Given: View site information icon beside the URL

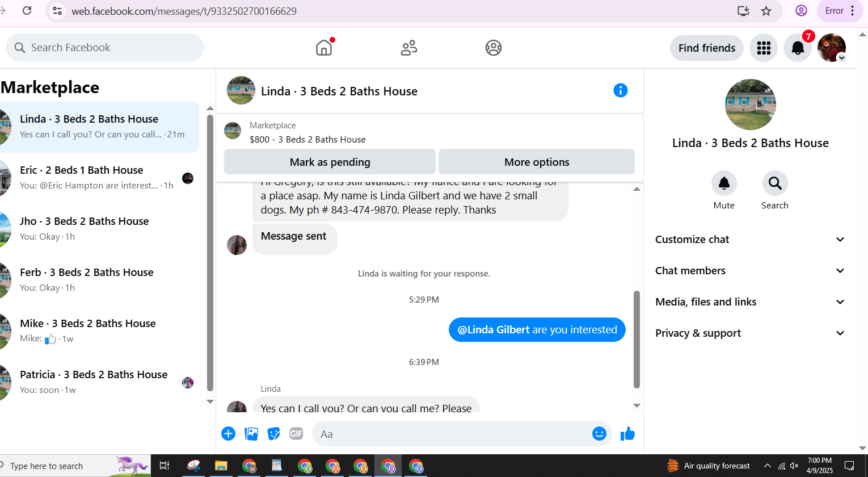Looking at the screenshot, I should click(56, 11).
